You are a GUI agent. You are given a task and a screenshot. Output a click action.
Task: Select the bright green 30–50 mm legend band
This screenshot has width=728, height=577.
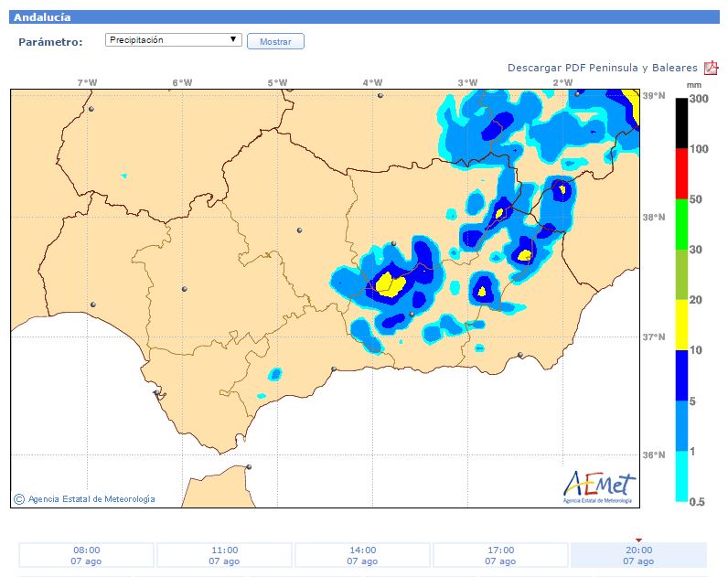tap(681, 224)
